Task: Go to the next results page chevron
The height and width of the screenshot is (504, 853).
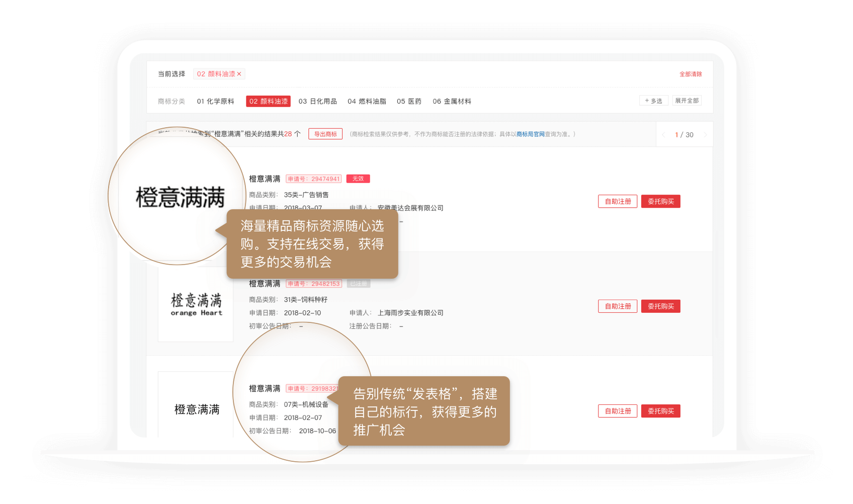Action: (706, 134)
